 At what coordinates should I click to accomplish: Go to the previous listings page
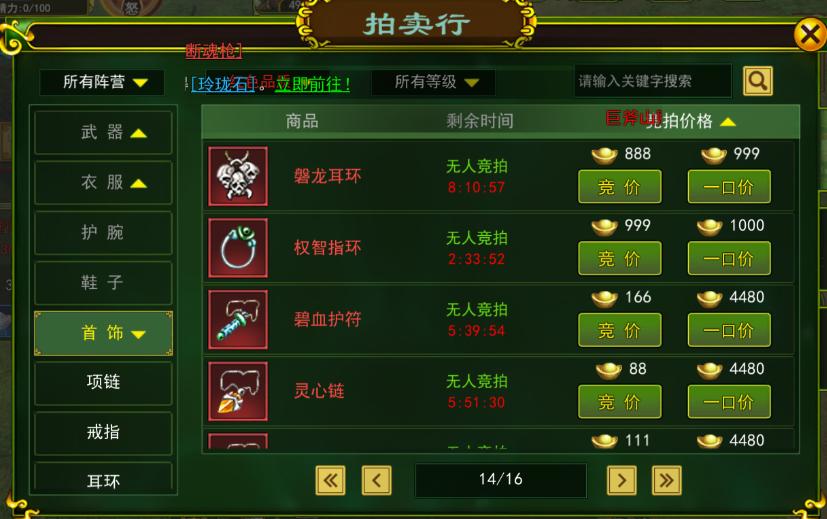point(377,480)
